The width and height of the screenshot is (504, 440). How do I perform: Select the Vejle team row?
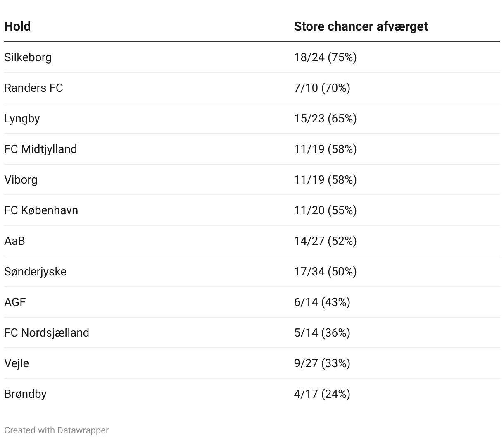click(17, 363)
